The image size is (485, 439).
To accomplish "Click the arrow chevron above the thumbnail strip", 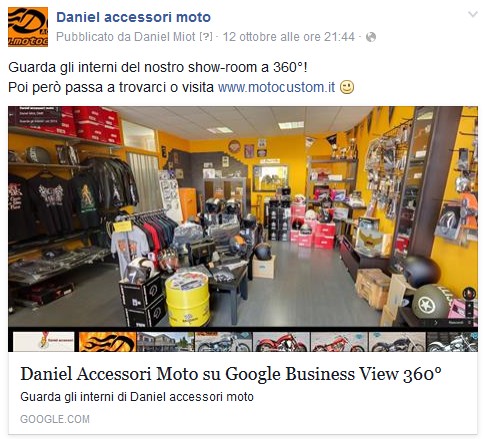I will (x=436, y=323).
